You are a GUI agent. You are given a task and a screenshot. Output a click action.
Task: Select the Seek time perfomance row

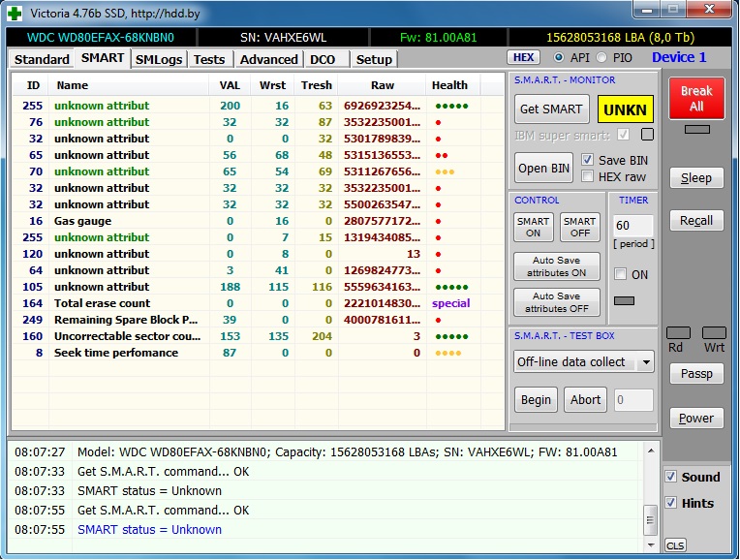point(258,353)
